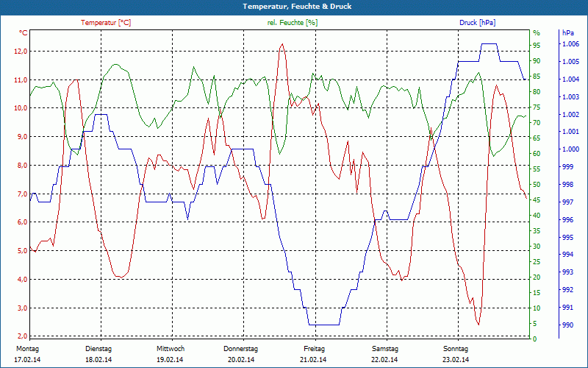This screenshot has width=588, height=368.
Task: Click the 'Sonntag' day label
Action: (456, 349)
